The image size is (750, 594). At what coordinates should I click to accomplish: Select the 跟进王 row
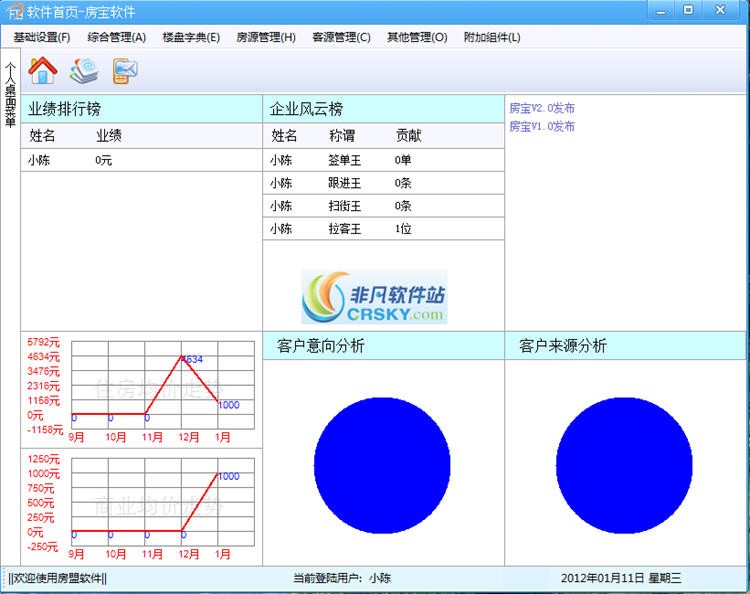[384, 183]
